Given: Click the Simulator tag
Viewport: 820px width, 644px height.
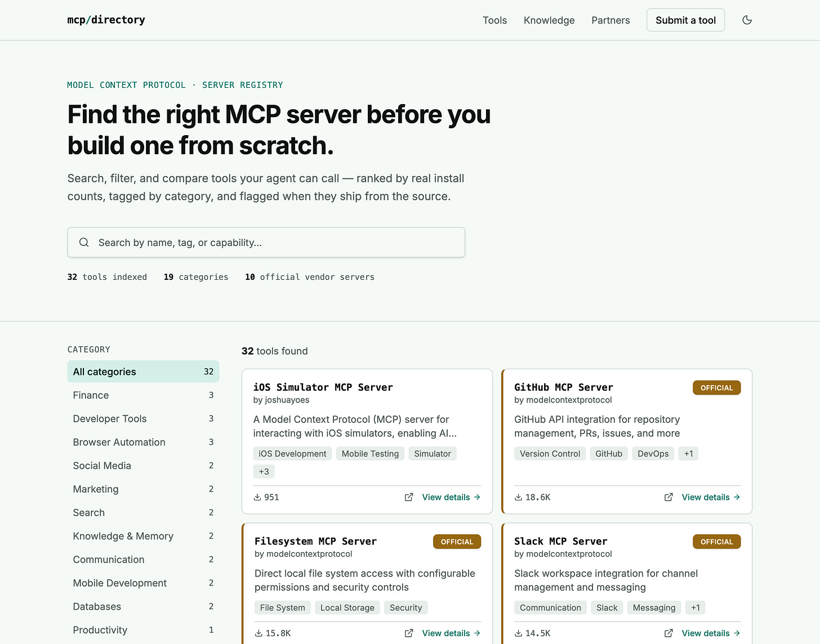Looking at the screenshot, I should coord(433,454).
